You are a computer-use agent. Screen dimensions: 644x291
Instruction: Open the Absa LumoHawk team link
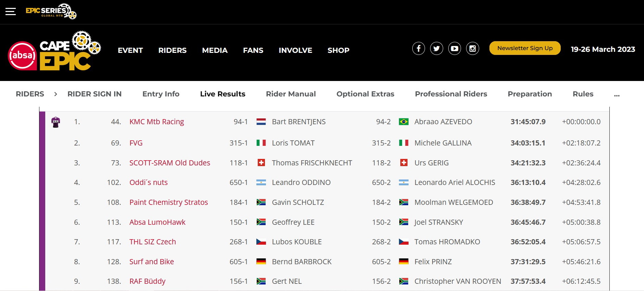pos(157,222)
